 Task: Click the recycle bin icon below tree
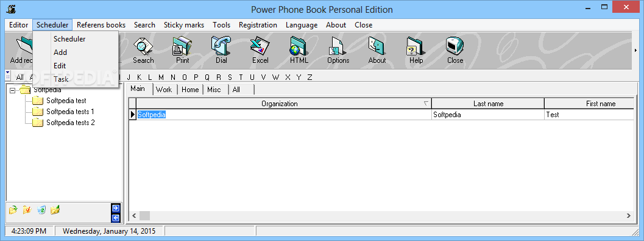[x=41, y=210]
